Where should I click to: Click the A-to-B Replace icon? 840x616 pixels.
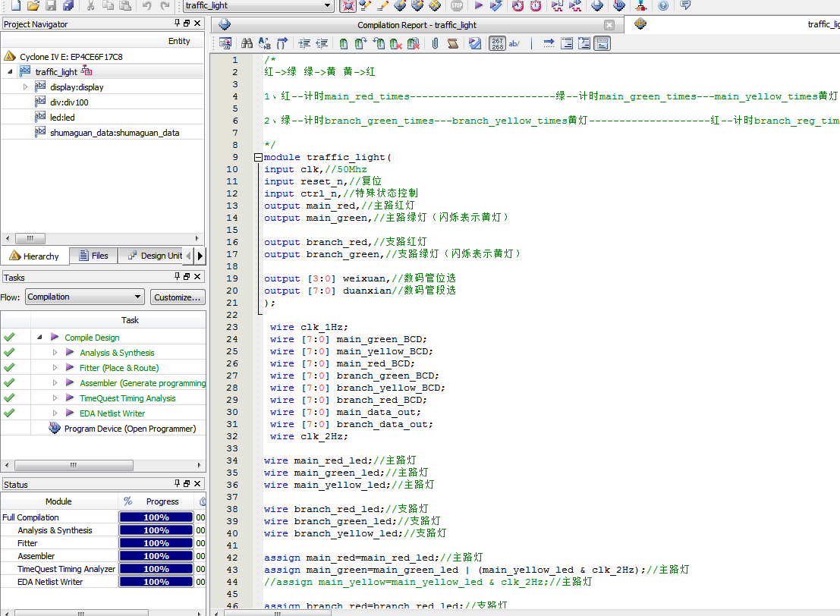265,43
